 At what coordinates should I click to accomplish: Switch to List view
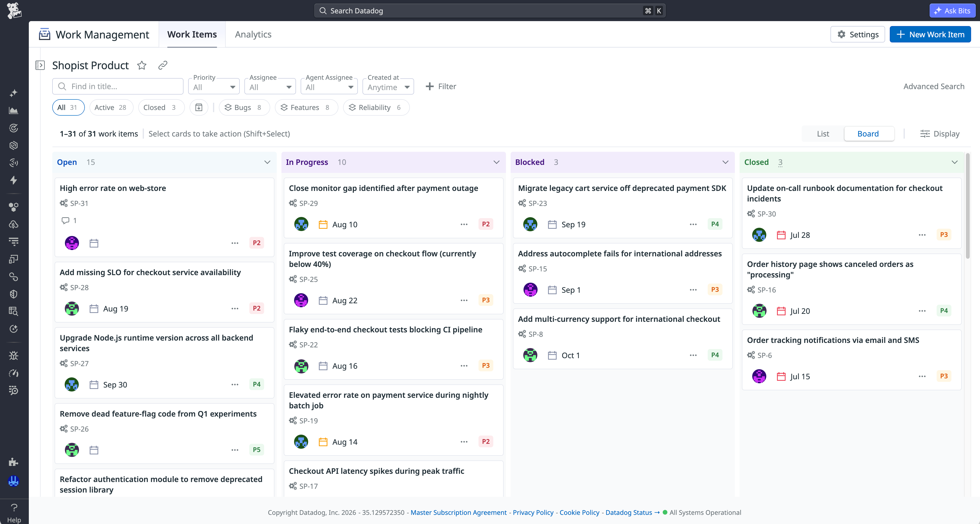[823, 134]
